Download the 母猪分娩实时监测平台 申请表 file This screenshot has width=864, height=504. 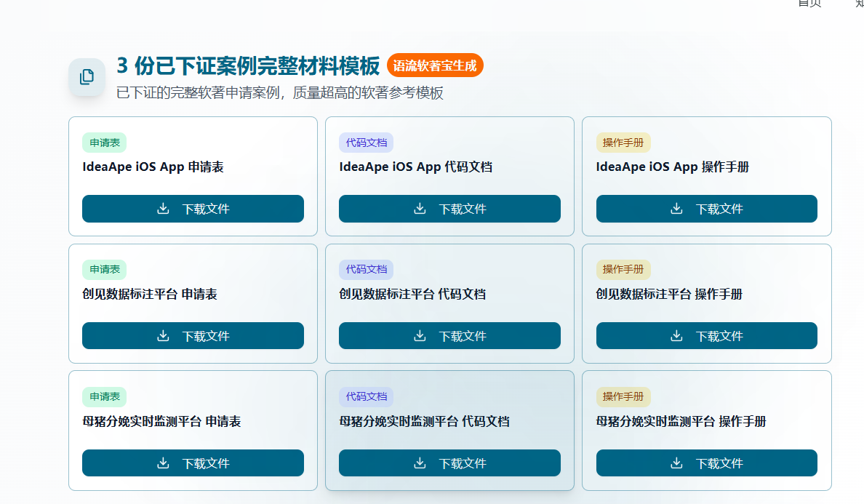click(193, 463)
